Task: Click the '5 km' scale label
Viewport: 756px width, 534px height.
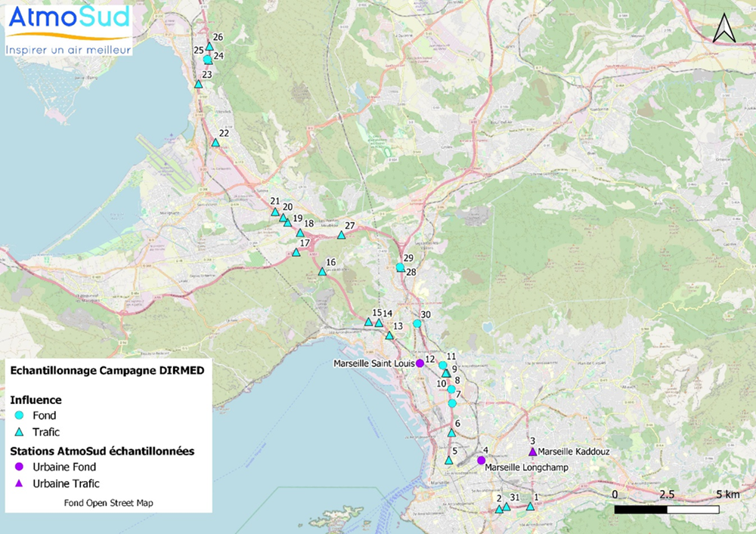Action: 727,495
